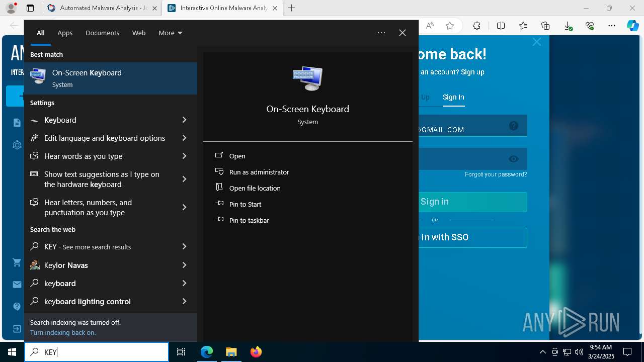The height and width of the screenshot is (362, 644).
Task: Click Read aloud icon in address bar
Action: point(430,26)
